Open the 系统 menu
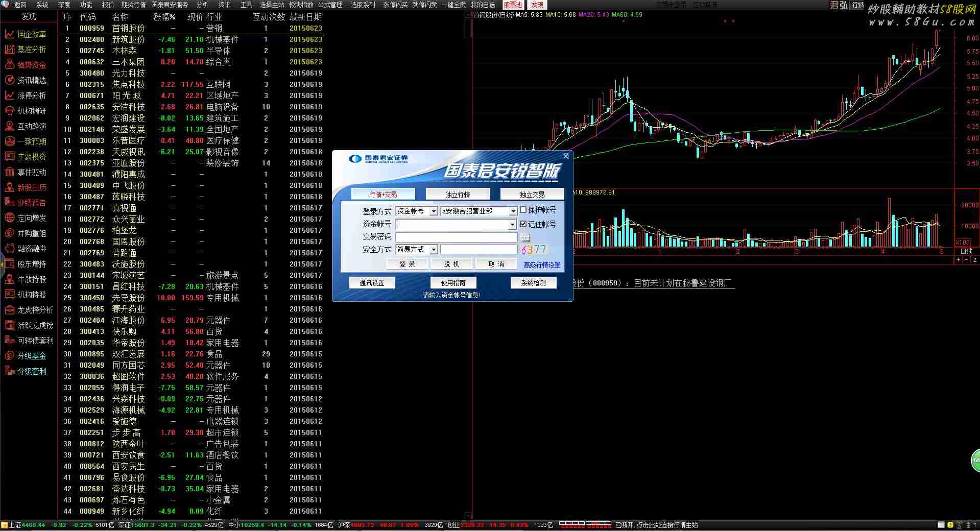980x531 pixels. [42, 5]
